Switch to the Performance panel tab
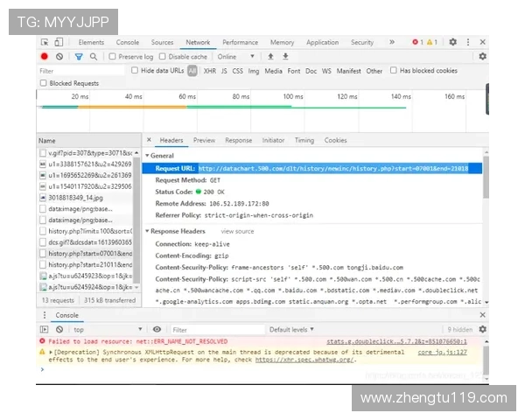Screen dimensions: 525x420 tap(240, 42)
